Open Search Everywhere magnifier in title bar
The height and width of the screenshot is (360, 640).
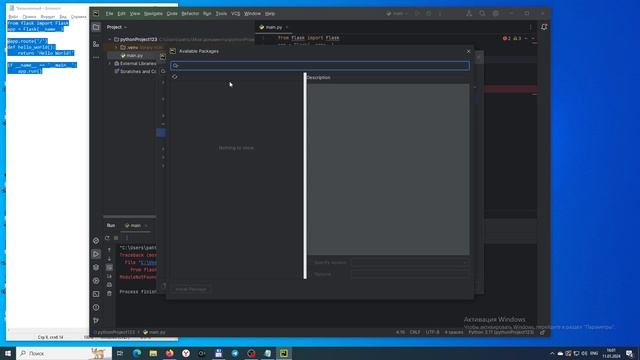[482, 13]
